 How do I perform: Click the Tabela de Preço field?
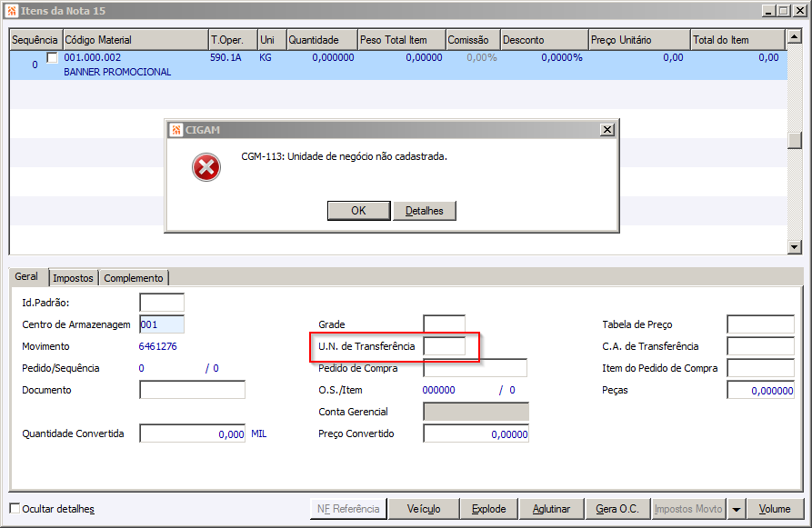point(761,324)
